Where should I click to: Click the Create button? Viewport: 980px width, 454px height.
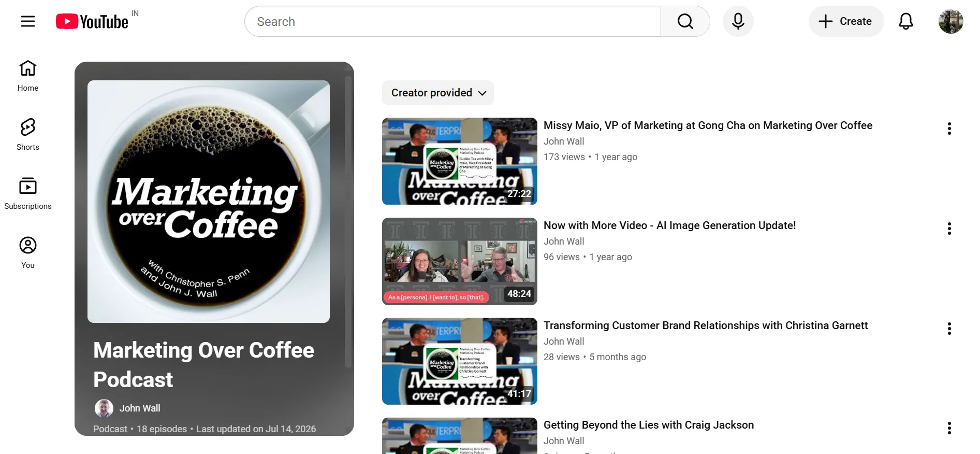[846, 21]
